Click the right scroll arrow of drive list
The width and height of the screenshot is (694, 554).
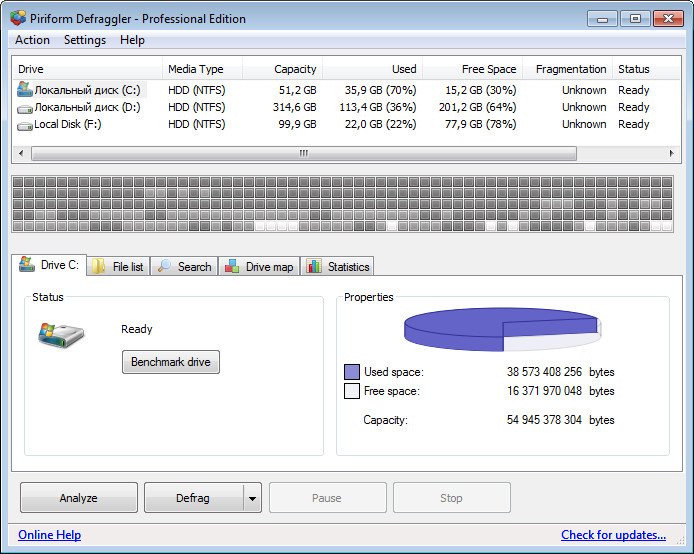click(x=672, y=154)
